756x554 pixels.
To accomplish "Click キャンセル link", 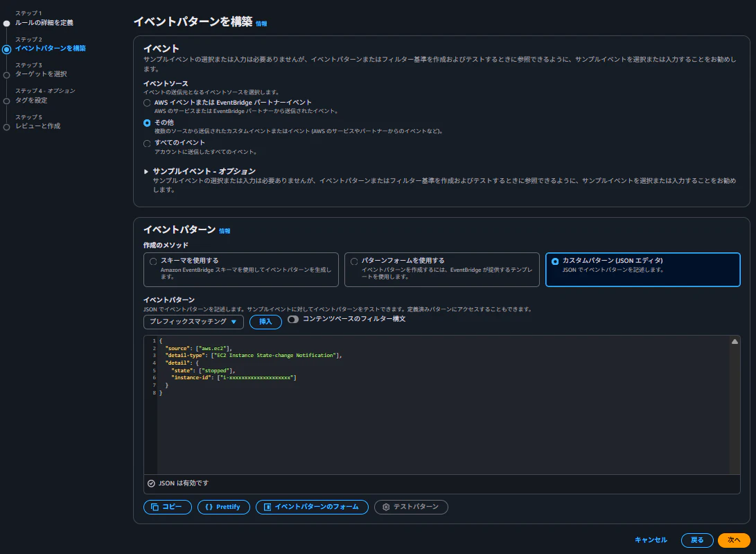I will click(x=651, y=540).
